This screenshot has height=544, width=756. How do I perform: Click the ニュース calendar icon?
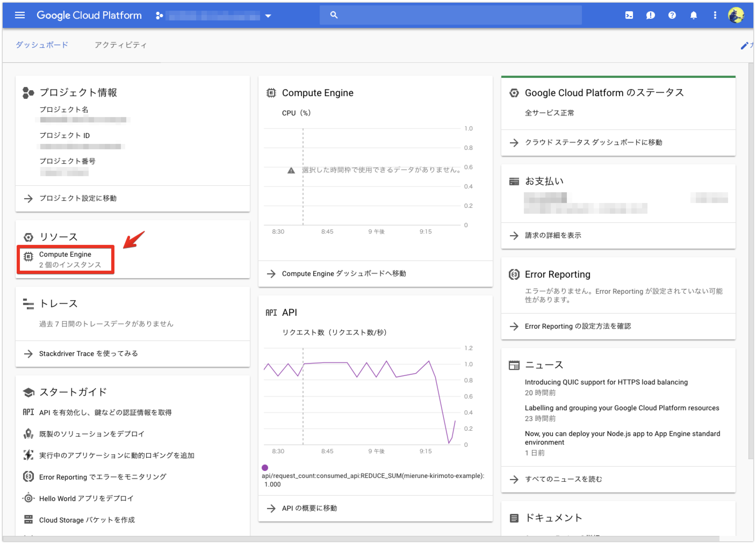[x=514, y=365]
